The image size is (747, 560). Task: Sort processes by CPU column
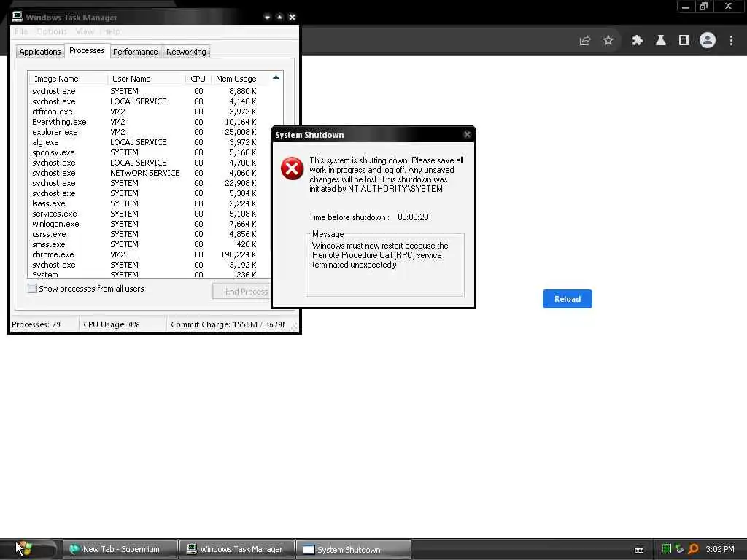click(x=198, y=79)
